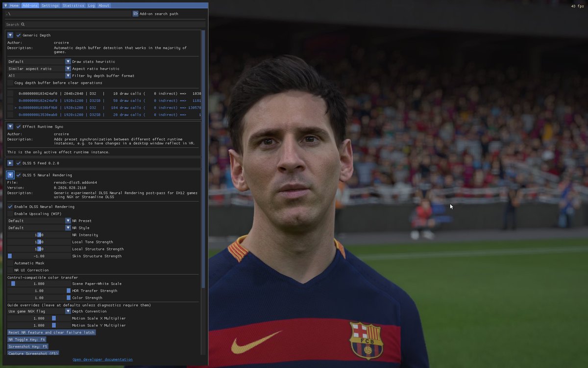Click the add-ons list vertical scrollbar

point(204,158)
